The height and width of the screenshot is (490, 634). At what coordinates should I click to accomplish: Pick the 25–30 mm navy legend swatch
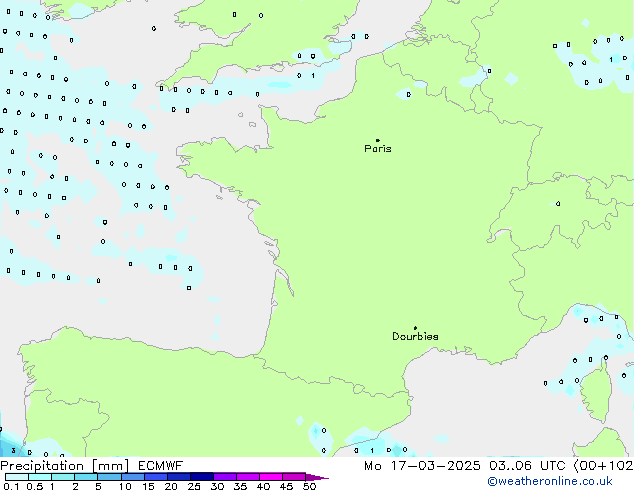click(202, 477)
